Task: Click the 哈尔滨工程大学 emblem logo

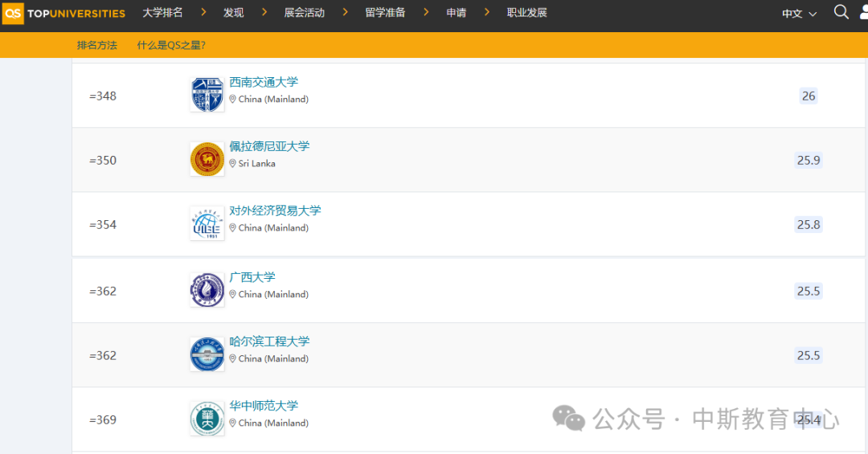Action: (x=207, y=354)
